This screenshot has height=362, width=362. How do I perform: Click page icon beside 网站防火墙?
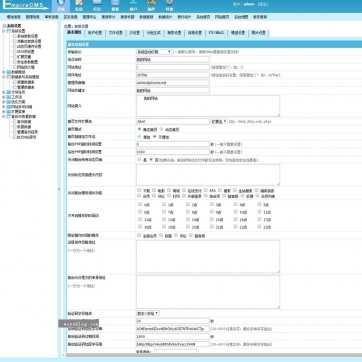(15, 67)
